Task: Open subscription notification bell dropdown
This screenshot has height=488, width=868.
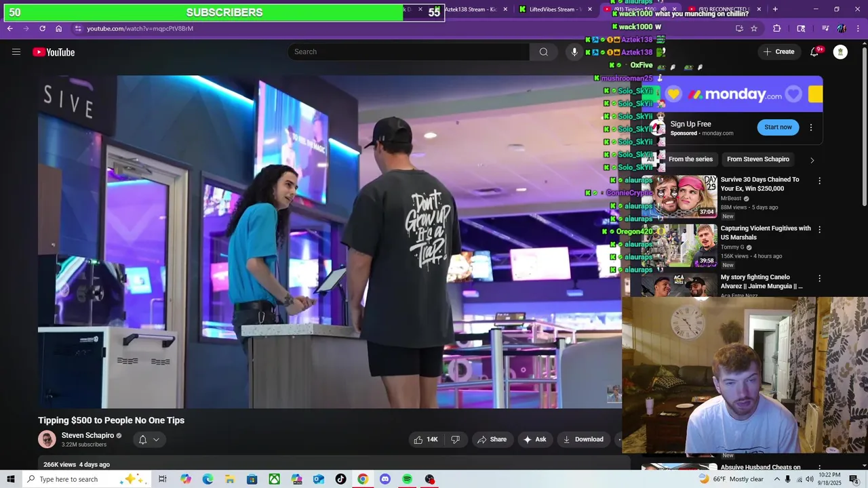Action: click(x=149, y=439)
